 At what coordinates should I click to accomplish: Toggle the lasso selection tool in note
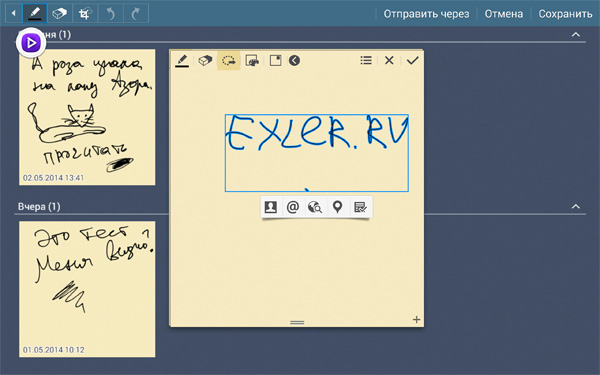coord(228,60)
